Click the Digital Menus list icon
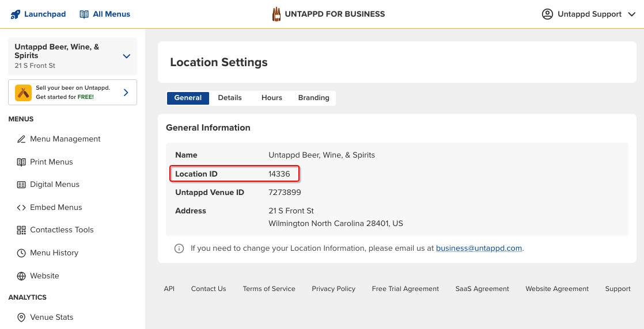Image resolution: width=644 pixels, height=329 pixels. pos(21,185)
